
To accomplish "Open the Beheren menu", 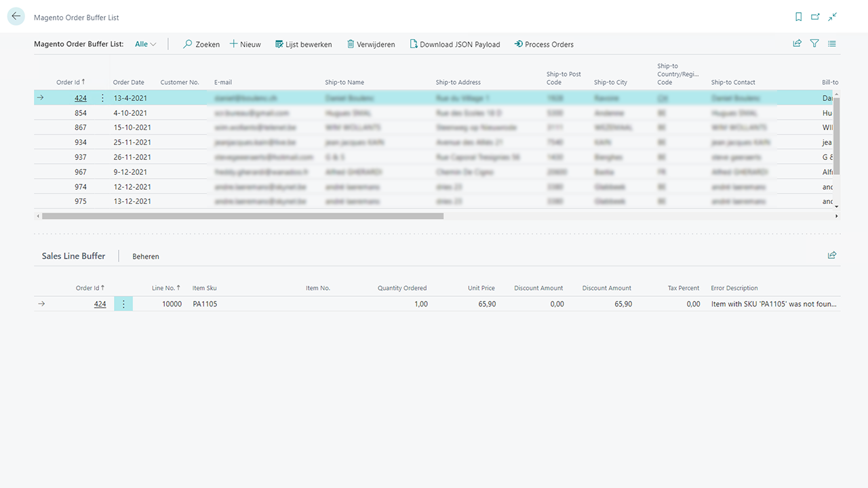I will pyautogui.click(x=146, y=256).
